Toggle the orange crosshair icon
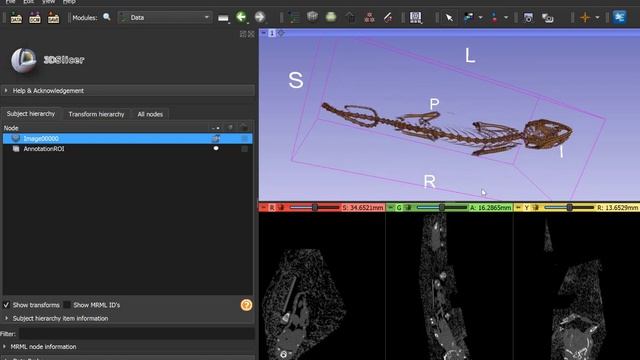 click(x=585, y=18)
